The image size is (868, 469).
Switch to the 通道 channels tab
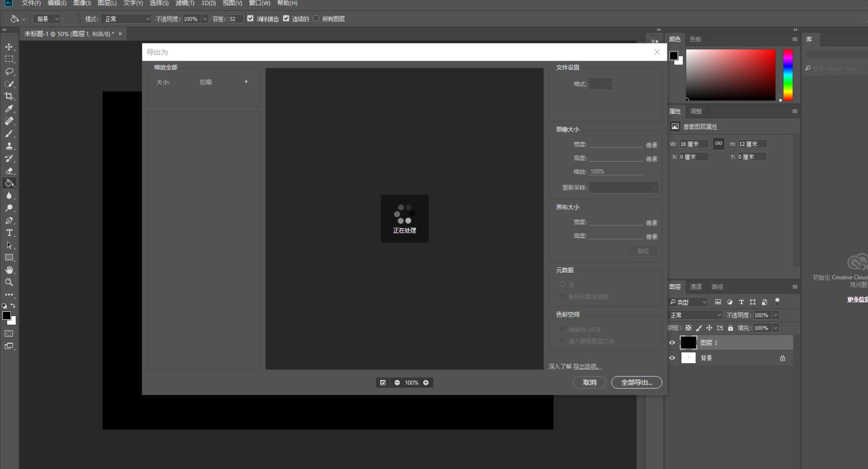click(696, 287)
